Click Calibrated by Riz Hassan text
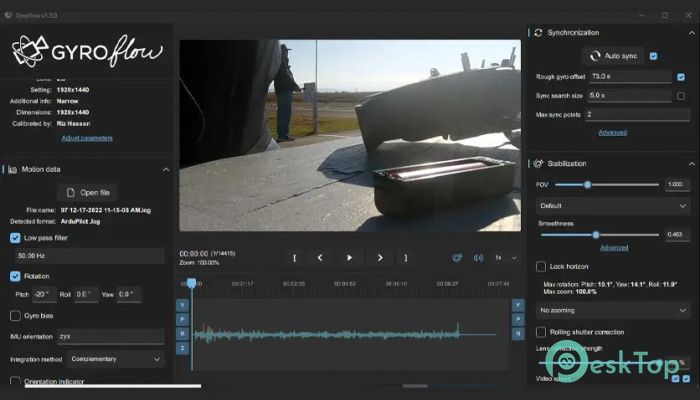This screenshot has height=400, width=700. click(73, 124)
